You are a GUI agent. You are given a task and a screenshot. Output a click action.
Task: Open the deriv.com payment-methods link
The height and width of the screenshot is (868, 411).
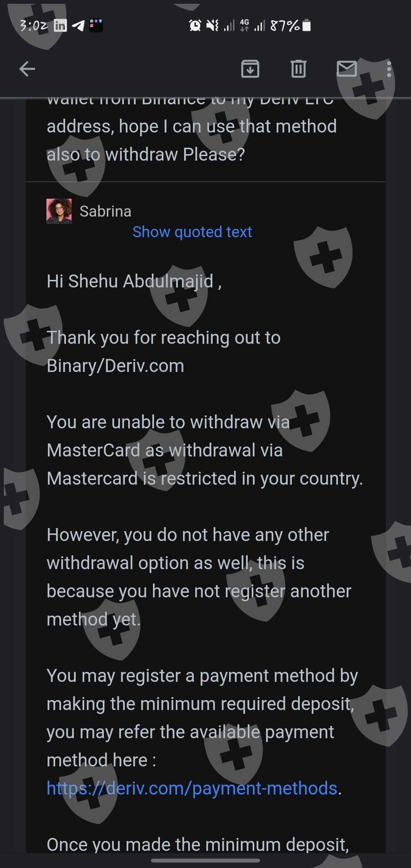click(x=192, y=788)
